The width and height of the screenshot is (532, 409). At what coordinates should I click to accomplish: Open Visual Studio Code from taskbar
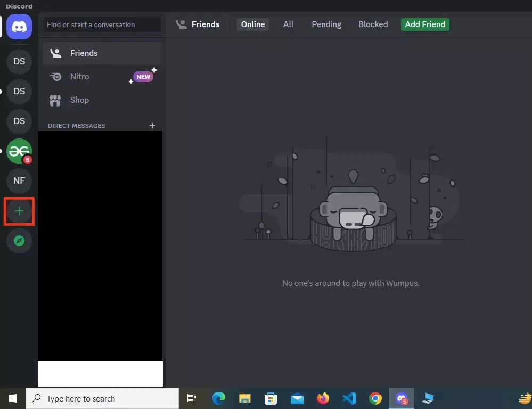(349, 398)
